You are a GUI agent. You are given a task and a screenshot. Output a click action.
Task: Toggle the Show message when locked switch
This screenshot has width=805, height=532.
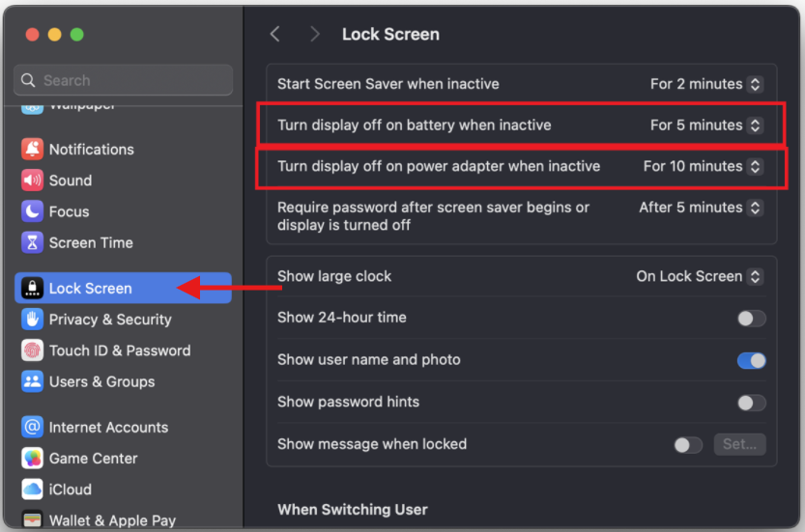point(688,445)
